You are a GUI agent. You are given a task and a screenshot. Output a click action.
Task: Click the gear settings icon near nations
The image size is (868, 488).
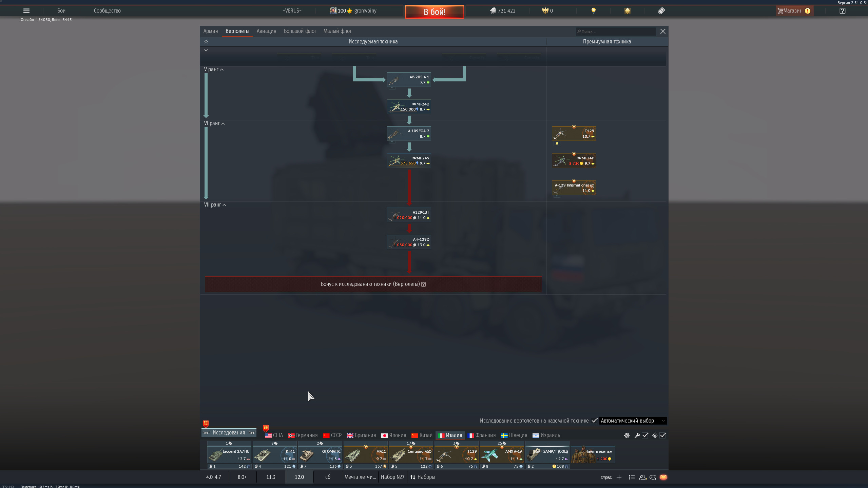(x=626, y=435)
